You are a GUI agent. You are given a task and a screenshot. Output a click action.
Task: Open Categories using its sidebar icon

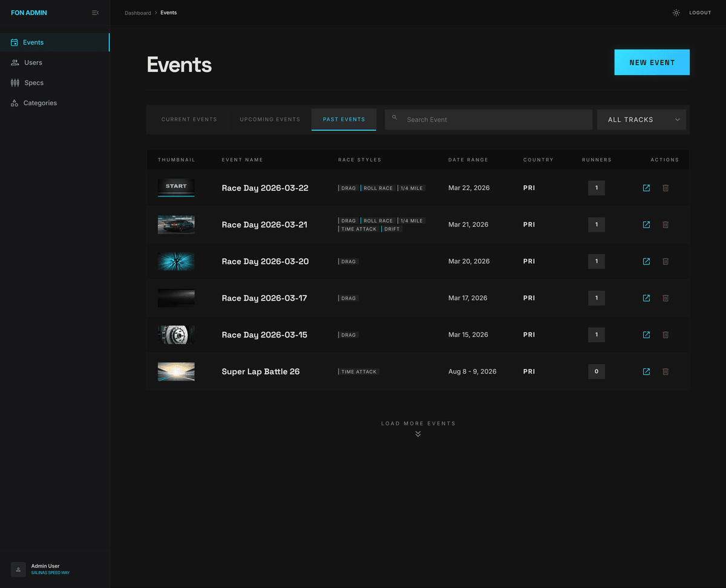pyautogui.click(x=14, y=103)
